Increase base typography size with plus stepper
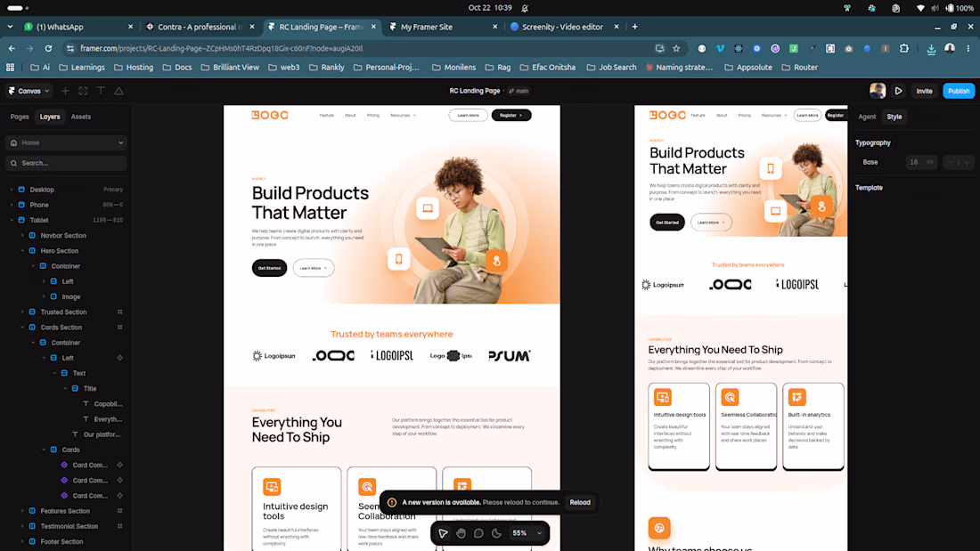The height and width of the screenshot is (551, 980). pyautogui.click(x=967, y=162)
